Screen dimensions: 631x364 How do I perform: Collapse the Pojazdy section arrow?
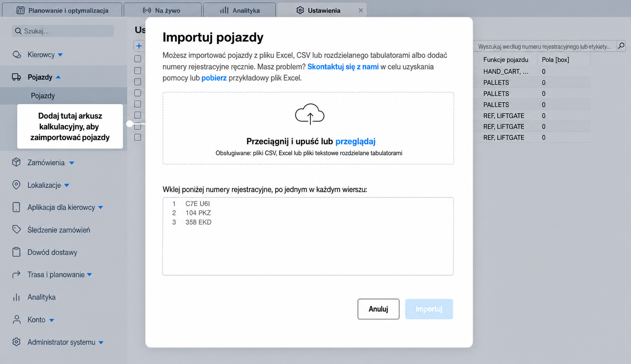point(58,77)
